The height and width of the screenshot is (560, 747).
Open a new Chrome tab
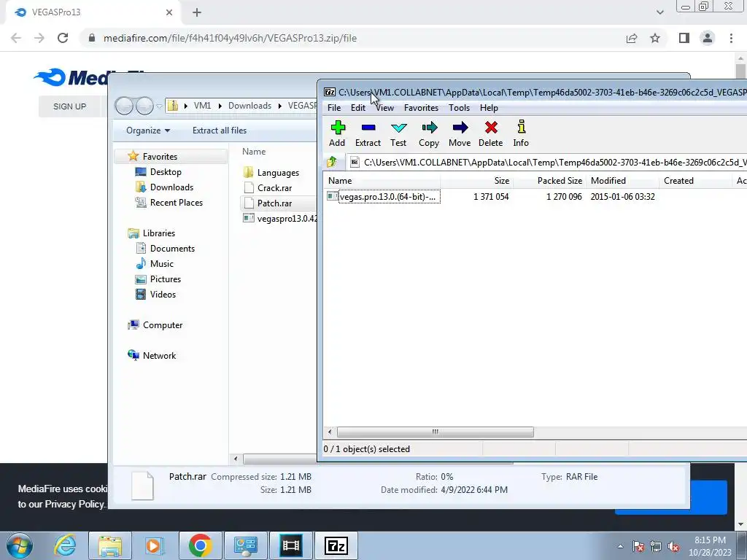[x=197, y=12]
